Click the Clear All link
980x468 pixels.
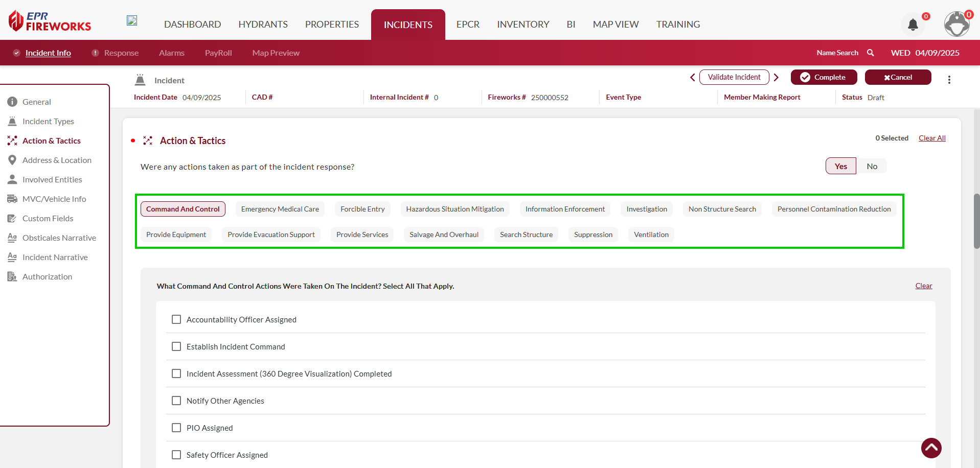pos(931,138)
